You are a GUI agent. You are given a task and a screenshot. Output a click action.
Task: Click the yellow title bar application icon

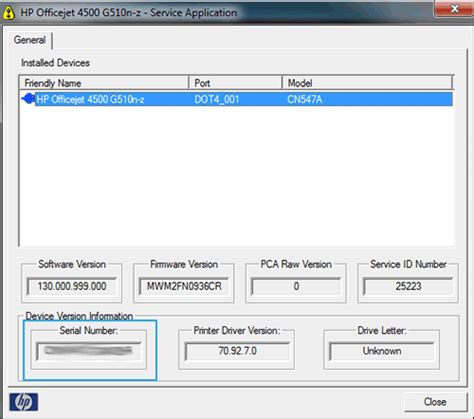tap(9, 13)
